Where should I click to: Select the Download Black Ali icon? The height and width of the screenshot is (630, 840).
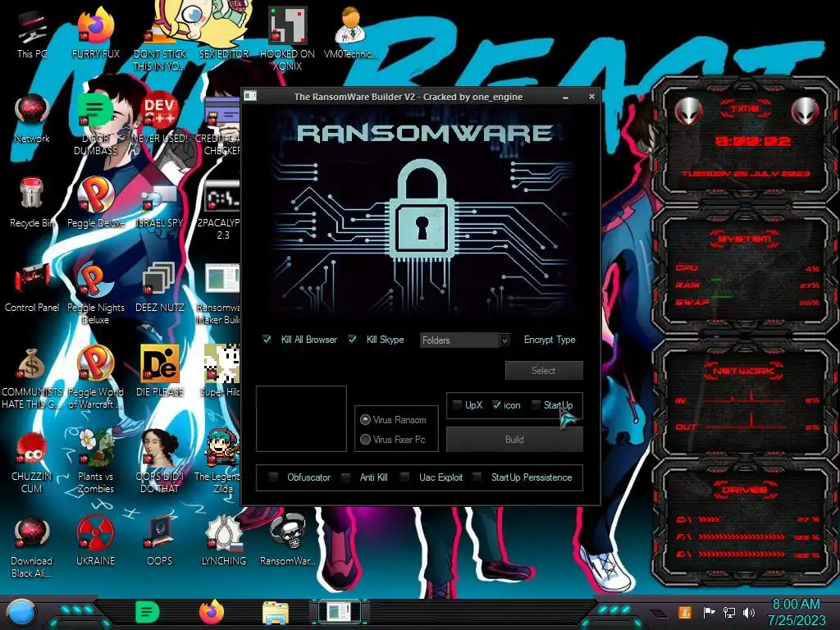click(32, 547)
